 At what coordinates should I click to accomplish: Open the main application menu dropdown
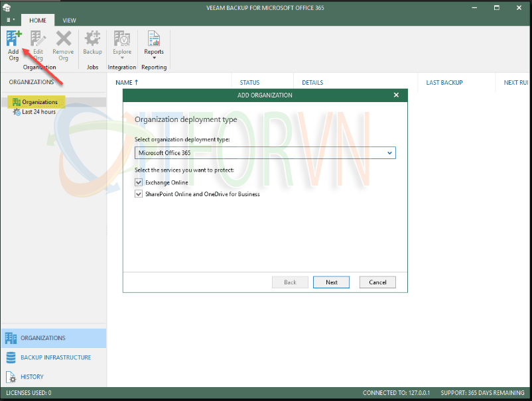coord(10,21)
